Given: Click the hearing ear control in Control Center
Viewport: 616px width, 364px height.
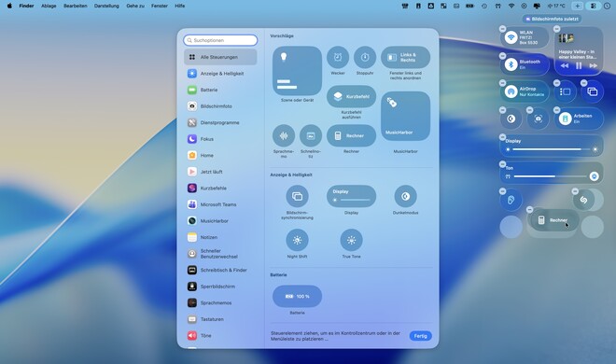Looking at the screenshot, I should point(511,200).
